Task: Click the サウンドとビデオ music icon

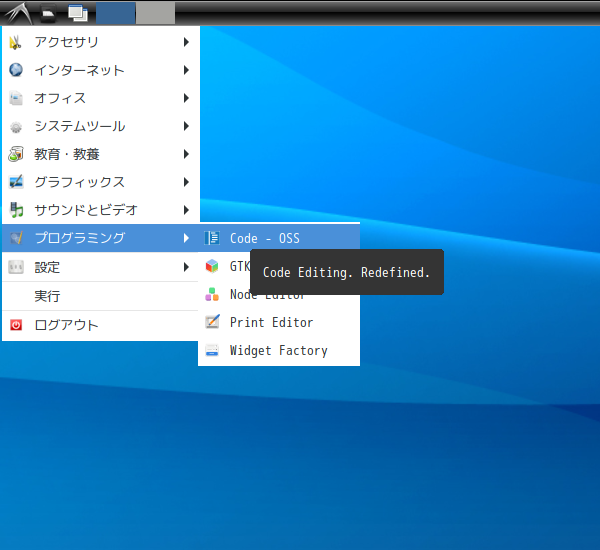Action: (x=16, y=210)
